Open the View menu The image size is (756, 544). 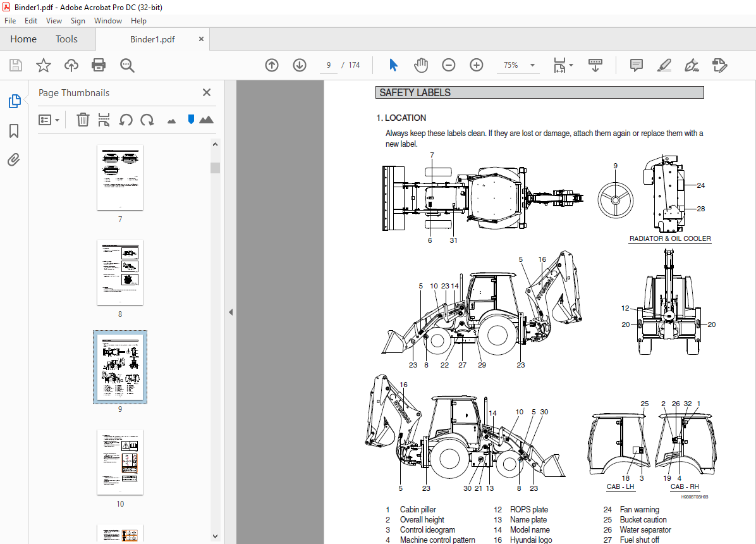[54, 21]
